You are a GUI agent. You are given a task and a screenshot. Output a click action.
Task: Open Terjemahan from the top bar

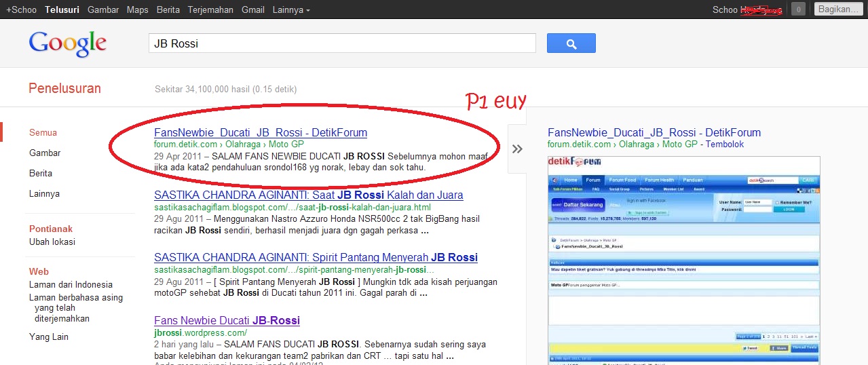210,10
